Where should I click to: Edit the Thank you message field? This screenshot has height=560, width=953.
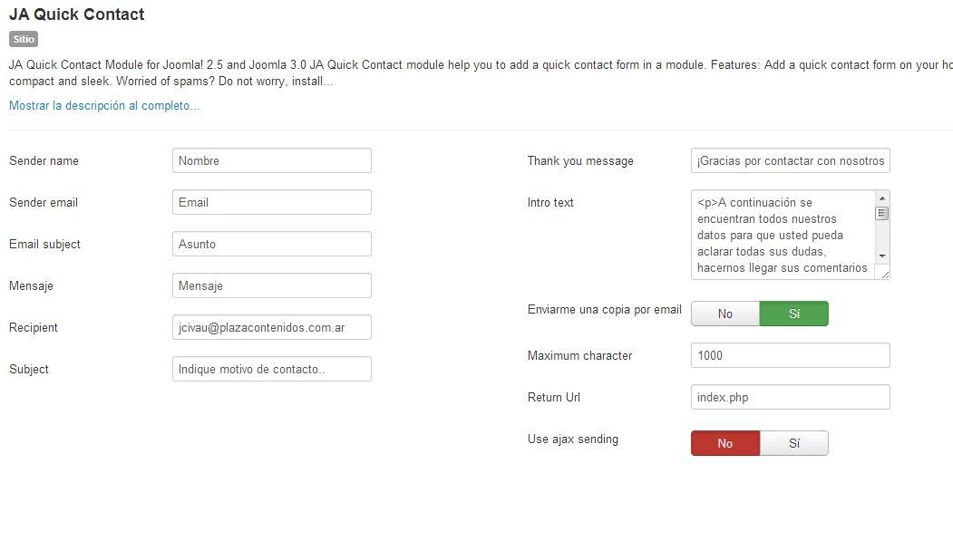click(790, 160)
